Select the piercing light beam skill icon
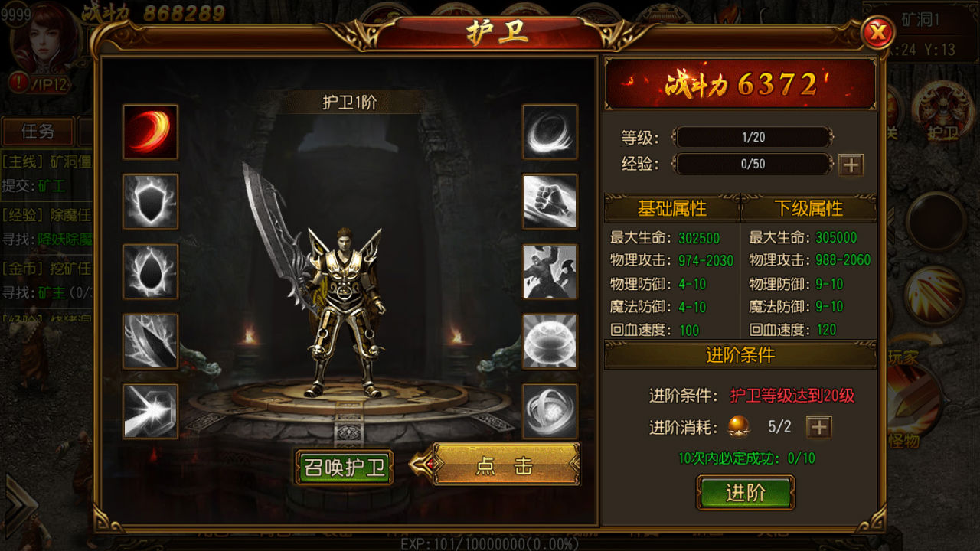Viewport: 980px width, 551px height. [x=150, y=411]
